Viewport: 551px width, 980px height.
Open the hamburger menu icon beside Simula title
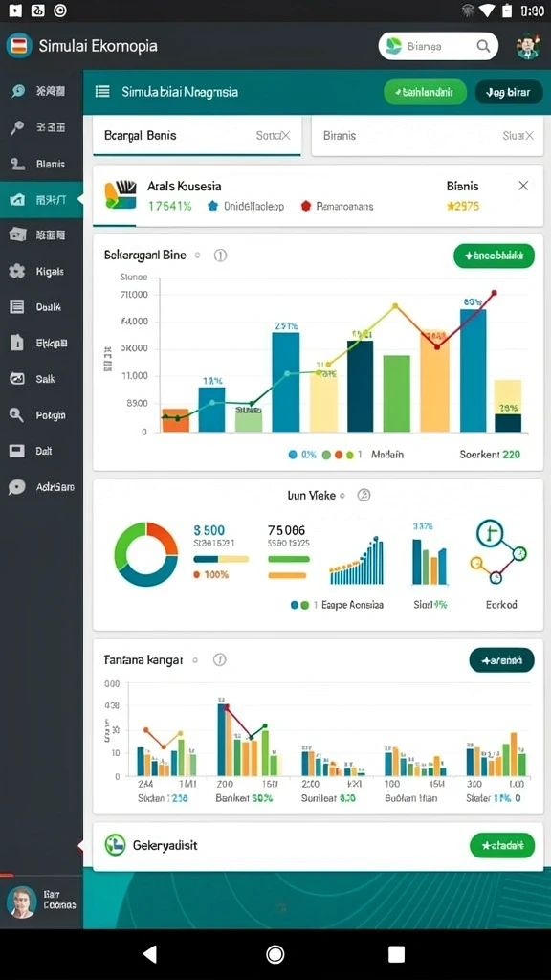[x=102, y=92]
